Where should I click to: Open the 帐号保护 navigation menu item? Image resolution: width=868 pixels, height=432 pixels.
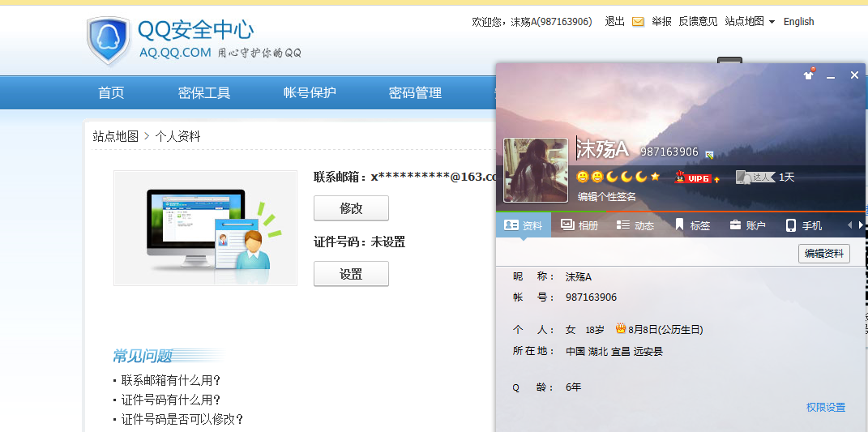[310, 92]
